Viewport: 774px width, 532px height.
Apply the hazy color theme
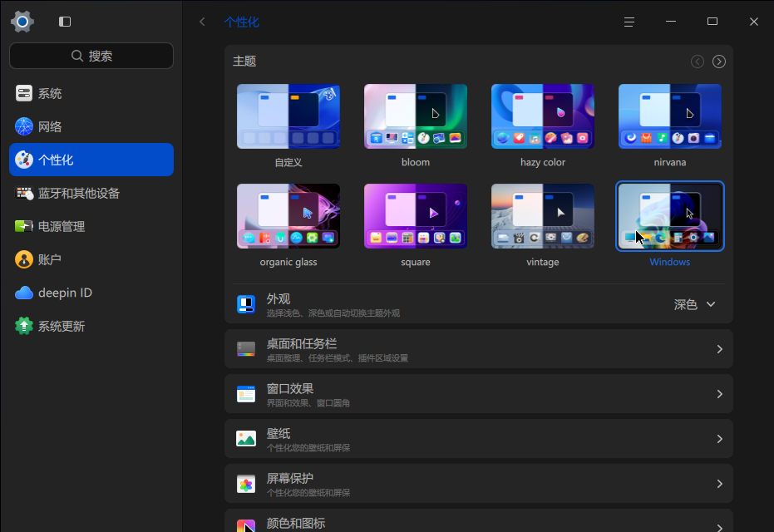[543, 116]
